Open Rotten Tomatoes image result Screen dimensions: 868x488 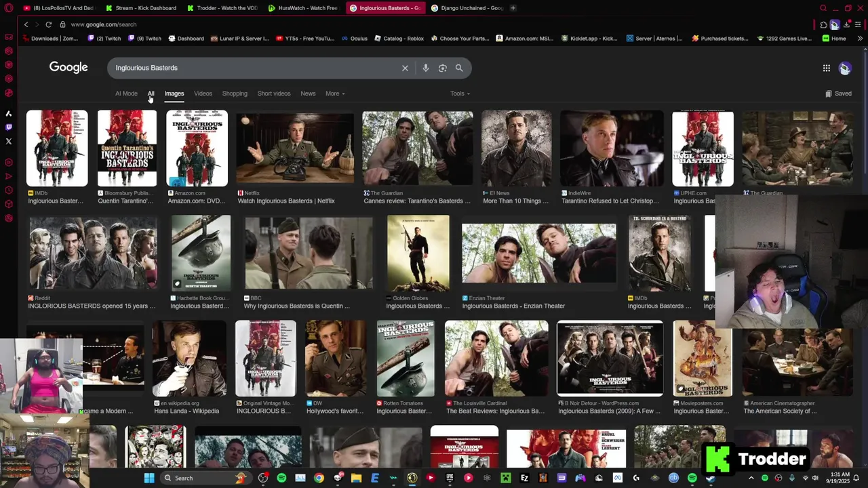click(x=406, y=358)
